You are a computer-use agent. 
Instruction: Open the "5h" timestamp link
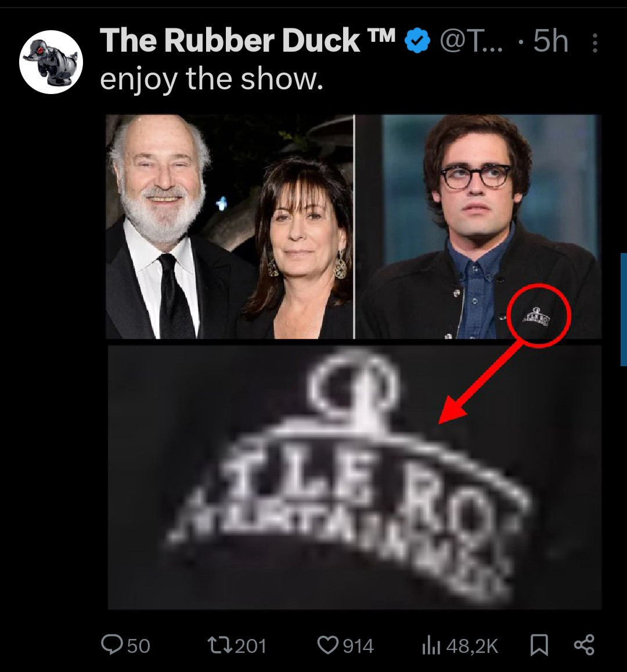click(x=550, y=41)
